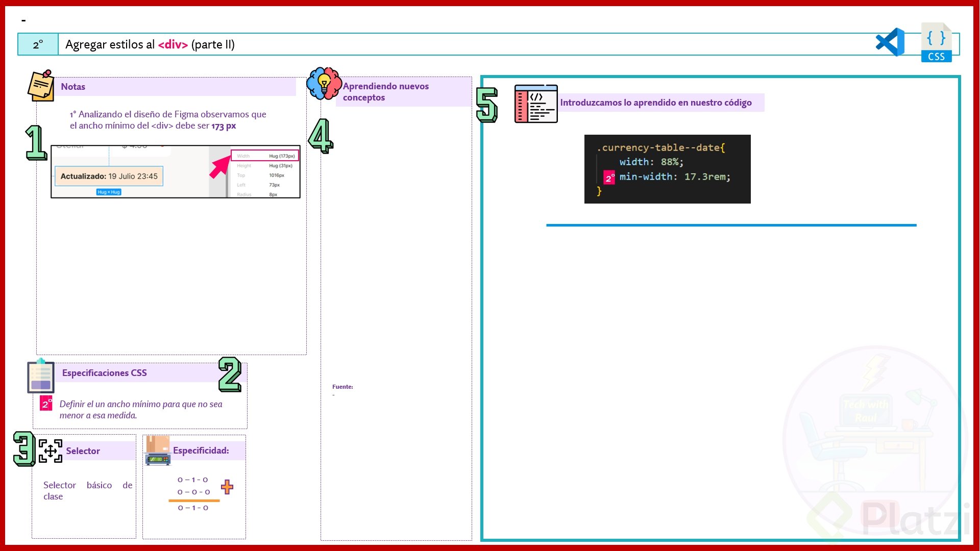Click the CSS file icon
Screen dimensions: 980x551
(x=937, y=42)
